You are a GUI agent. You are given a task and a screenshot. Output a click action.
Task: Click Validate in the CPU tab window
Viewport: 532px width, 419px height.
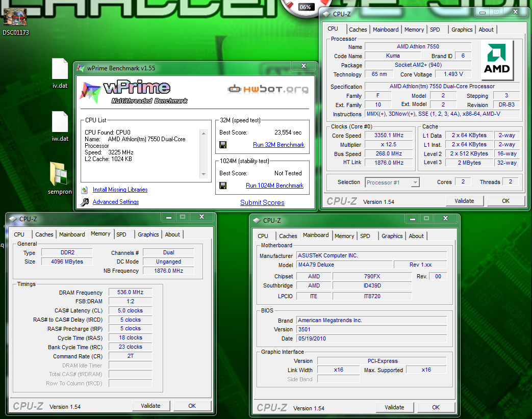(x=464, y=201)
